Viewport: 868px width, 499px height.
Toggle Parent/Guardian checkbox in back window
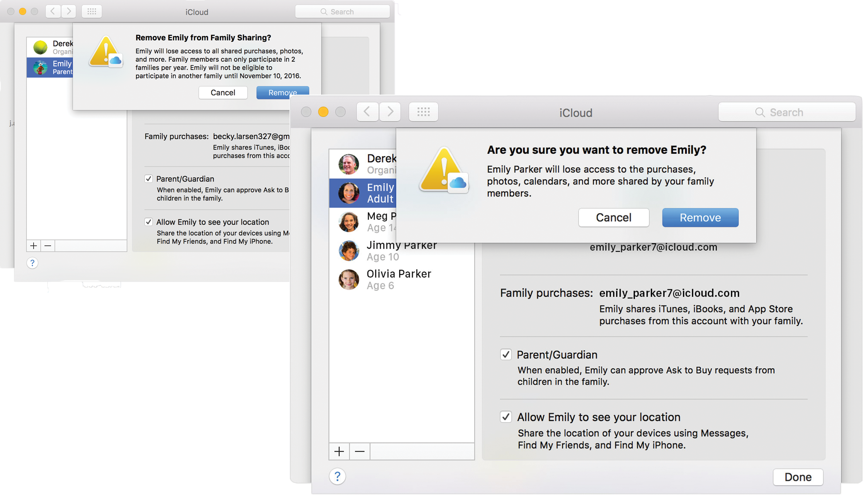148,178
